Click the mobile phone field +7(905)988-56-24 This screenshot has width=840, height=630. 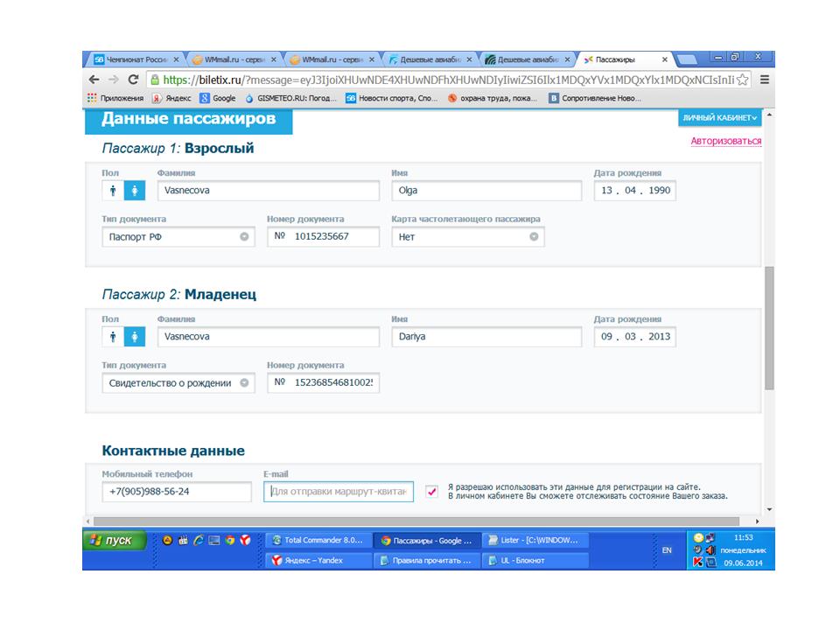[177, 492]
